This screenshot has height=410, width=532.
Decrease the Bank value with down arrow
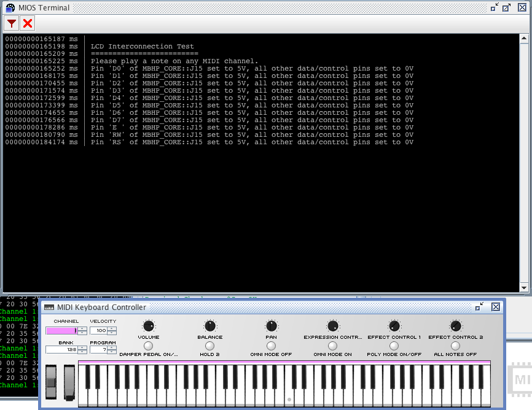(x=82, y=351)
